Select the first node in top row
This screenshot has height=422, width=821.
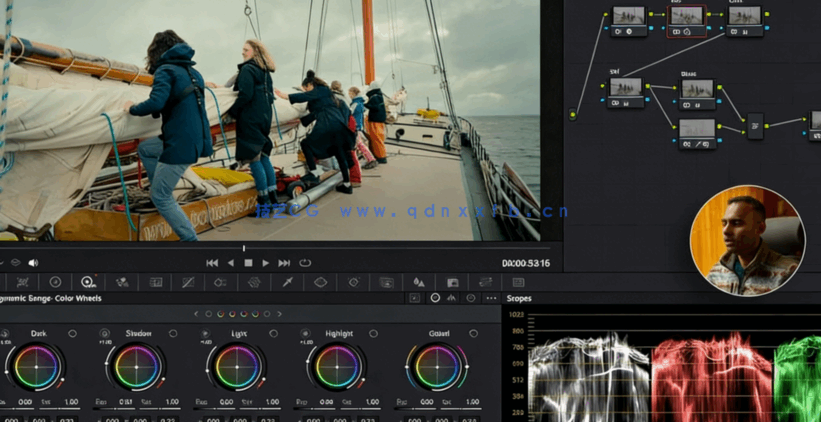click(x=629, y=20)
